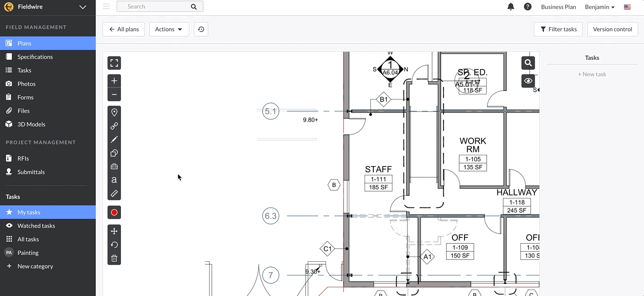The image size is (644, 296).
Task: Open Version control
Action: pyautogui.click(x=613, y=29)
